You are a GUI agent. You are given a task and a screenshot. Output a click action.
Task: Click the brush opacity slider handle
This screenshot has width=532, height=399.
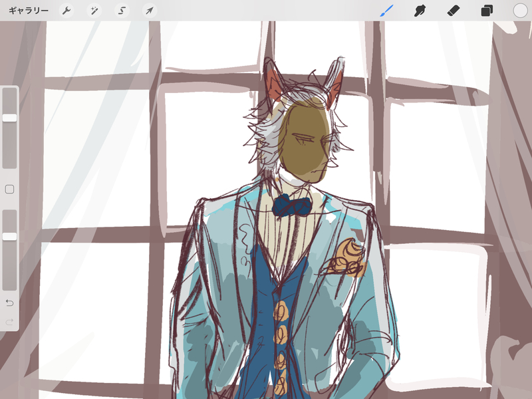tap(9, 237)
